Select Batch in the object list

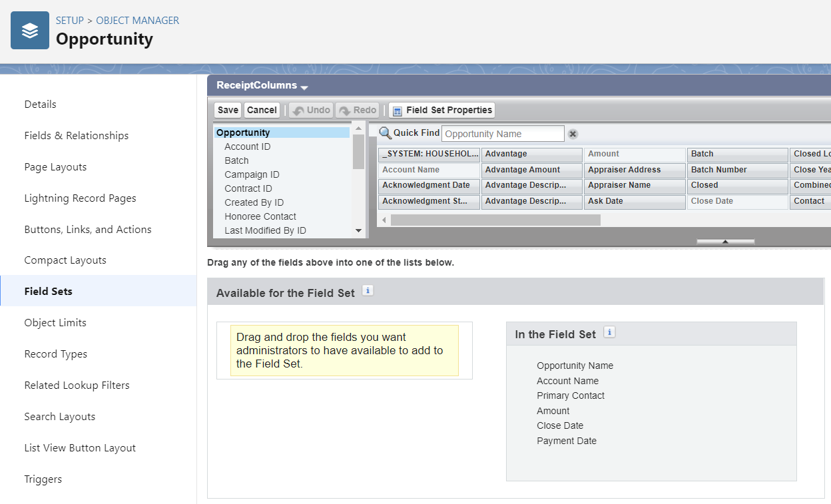236,160
